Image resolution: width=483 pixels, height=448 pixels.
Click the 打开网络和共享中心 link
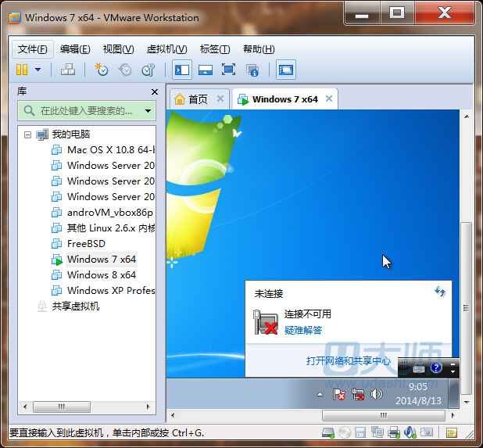coord(349,360)
